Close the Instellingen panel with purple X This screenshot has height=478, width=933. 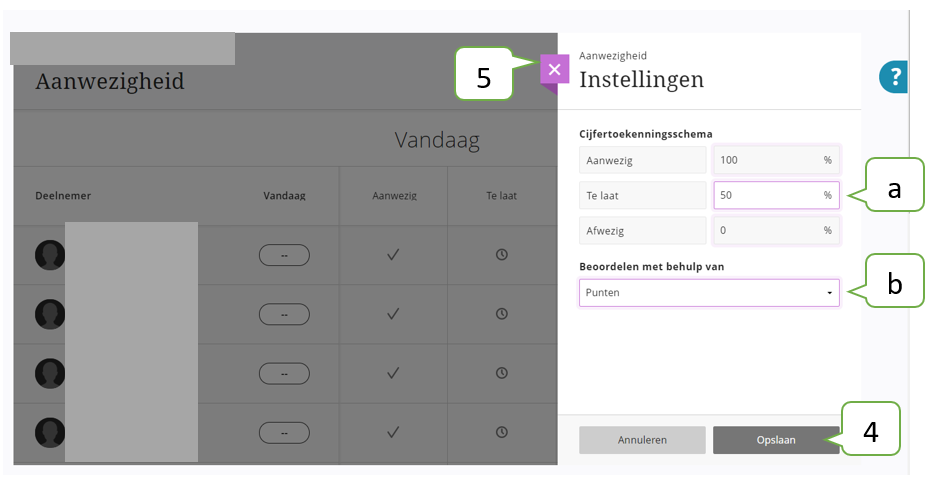coord(555,70)
